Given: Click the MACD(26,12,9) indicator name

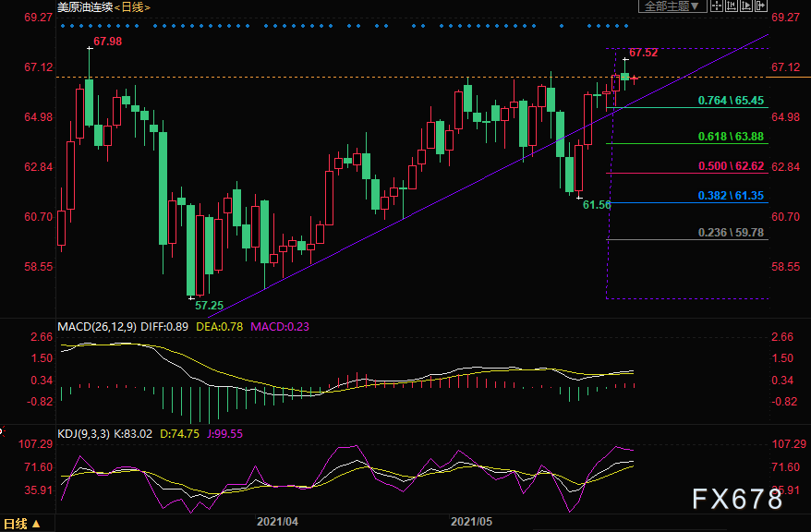Looking at the screenshot, I should (97, 327).
